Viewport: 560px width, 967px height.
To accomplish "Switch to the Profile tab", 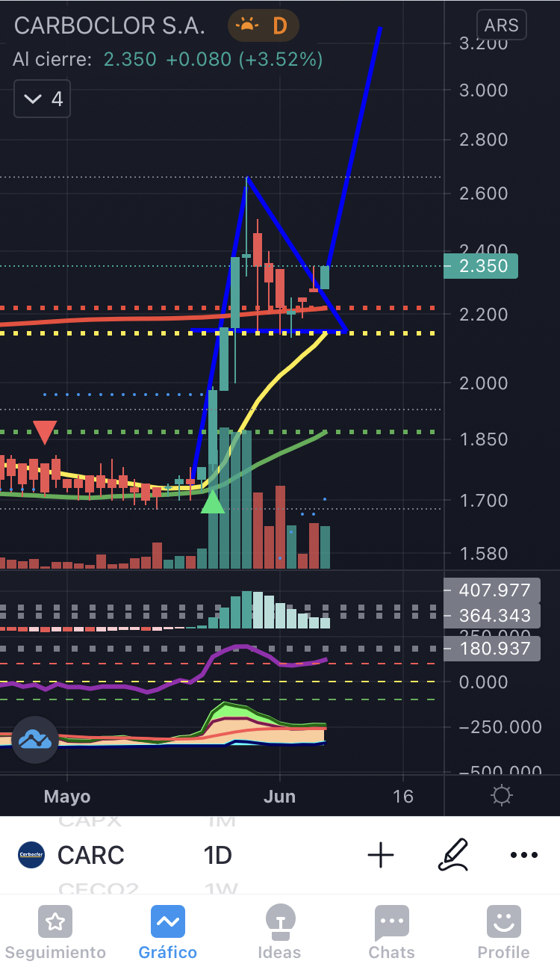I will point(503,933).
